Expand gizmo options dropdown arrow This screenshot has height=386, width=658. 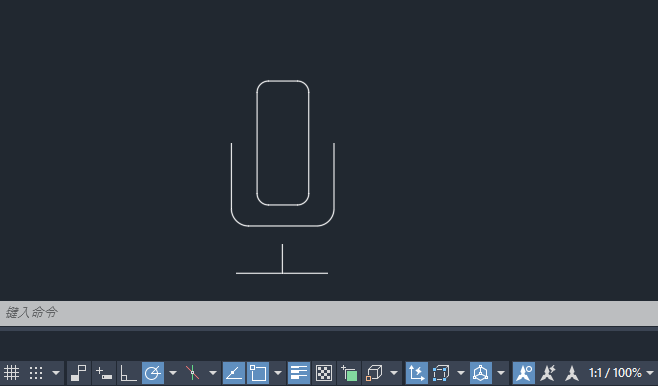pyautogui.click(x=501, y=373)
